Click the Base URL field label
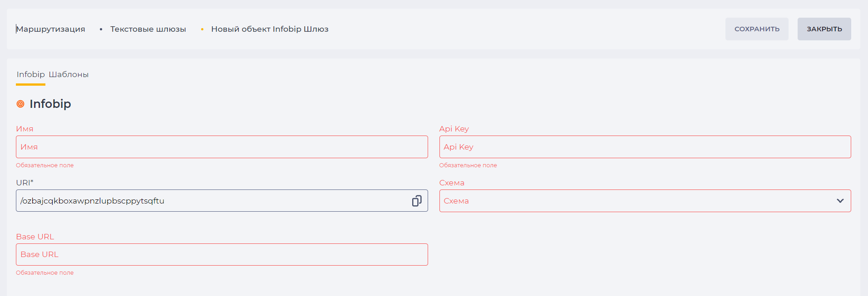The width and height of the screenshot is (868, 296). [x=35, y=237]
